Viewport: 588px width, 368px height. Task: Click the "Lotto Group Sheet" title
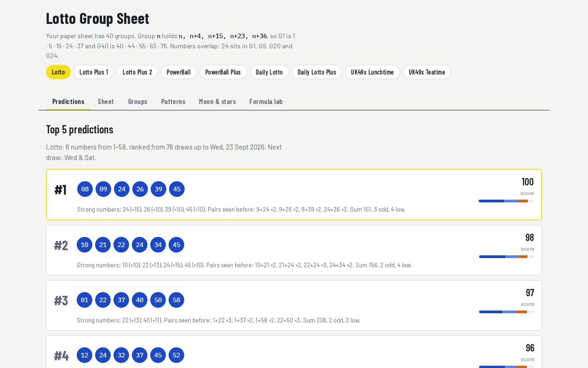(97, 18)
